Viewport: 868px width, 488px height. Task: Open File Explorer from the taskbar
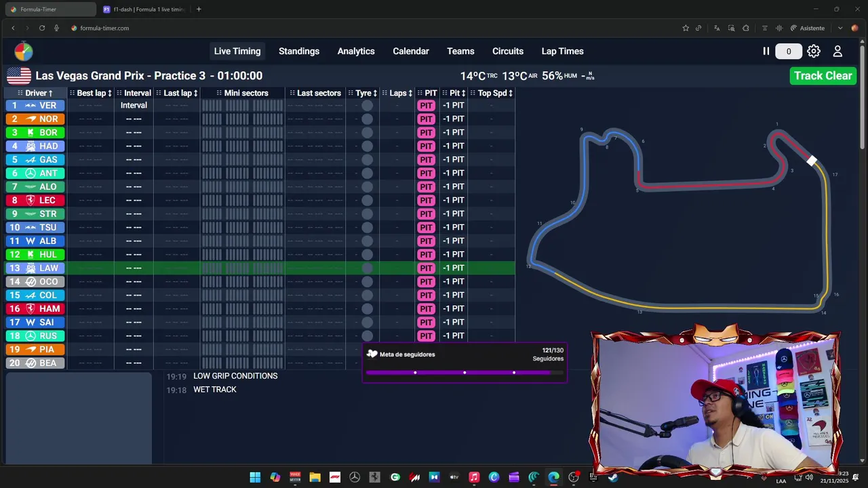pos(315,478)
